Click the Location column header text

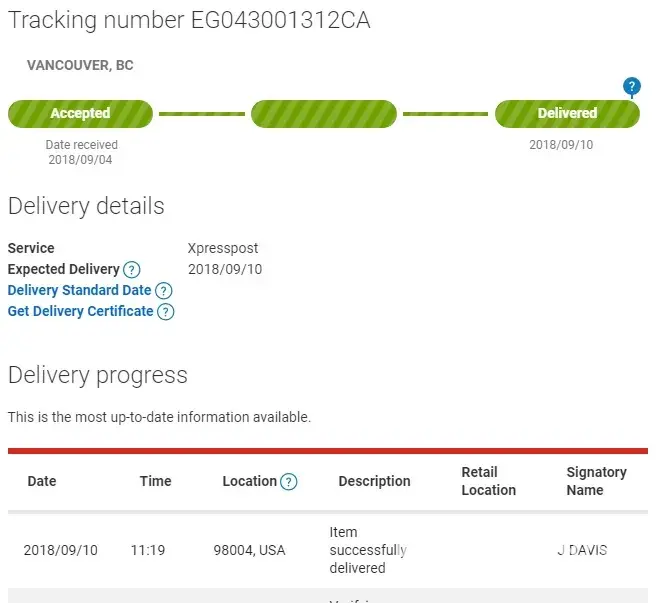tap(249, 481)
